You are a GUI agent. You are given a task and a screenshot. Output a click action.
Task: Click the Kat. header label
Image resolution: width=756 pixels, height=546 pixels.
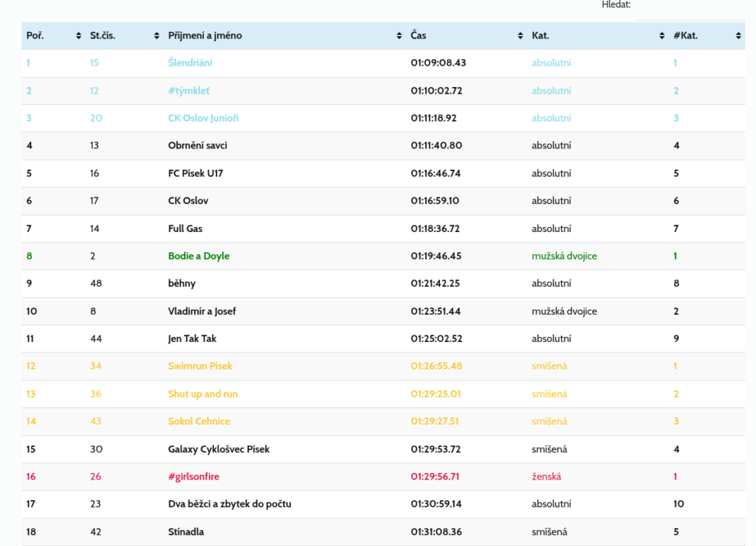tap(540, 35)
